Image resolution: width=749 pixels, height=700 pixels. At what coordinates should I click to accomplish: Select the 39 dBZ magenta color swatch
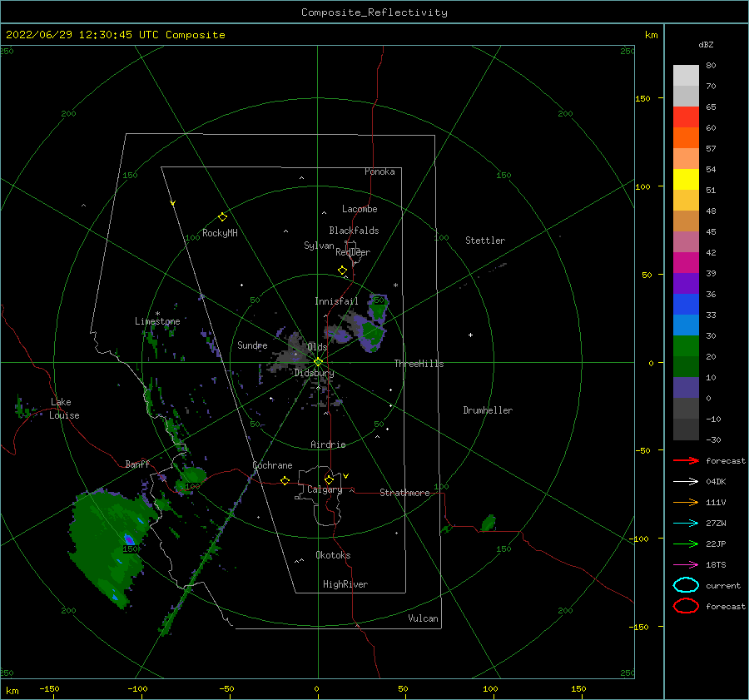click(686, 262)
